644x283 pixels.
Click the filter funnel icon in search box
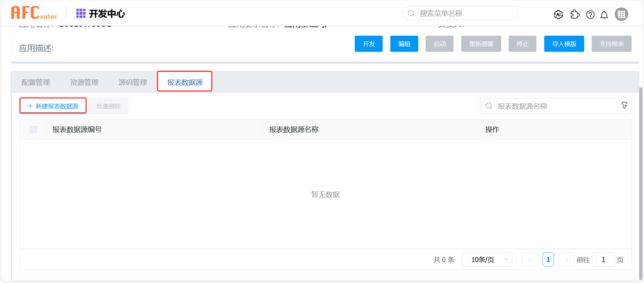[624, 106]
